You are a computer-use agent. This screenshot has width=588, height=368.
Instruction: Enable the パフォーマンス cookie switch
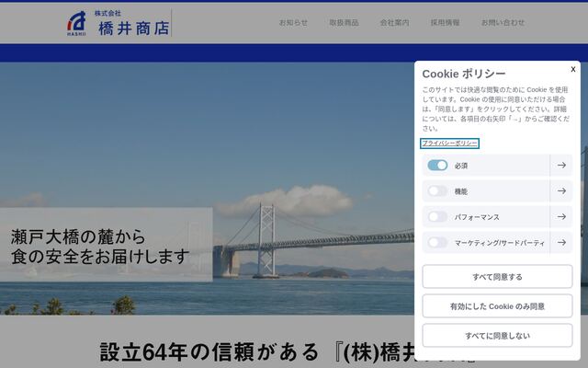click(x=437, y=217)
